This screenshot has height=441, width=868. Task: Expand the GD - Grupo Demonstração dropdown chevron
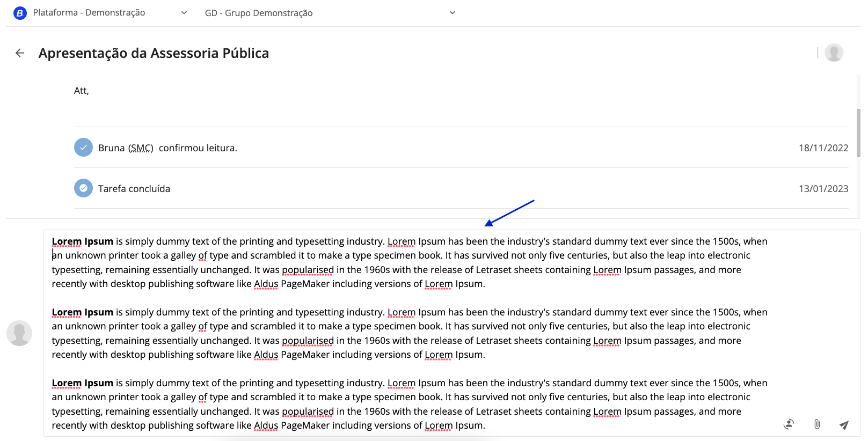453,13
